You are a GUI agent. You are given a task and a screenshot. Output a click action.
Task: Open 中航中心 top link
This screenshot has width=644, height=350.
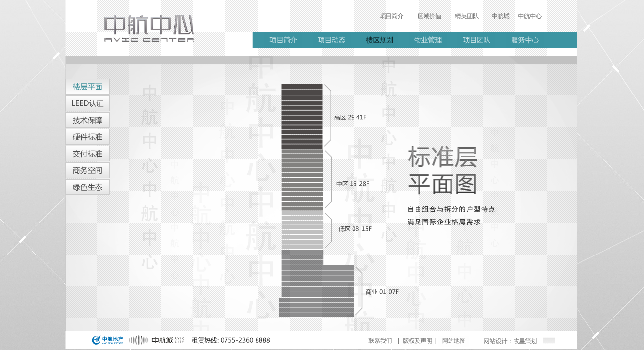[x=530, y=16]
